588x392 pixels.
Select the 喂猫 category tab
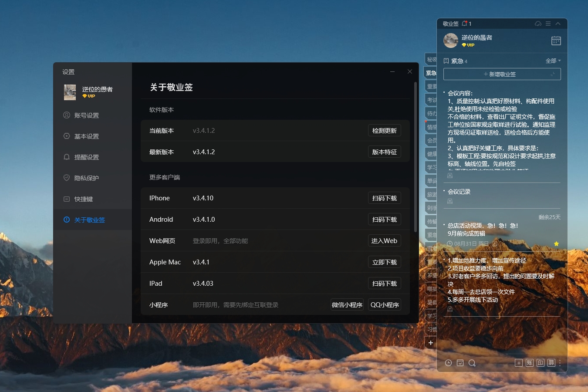pyautogui.click(x=431, y=289)
